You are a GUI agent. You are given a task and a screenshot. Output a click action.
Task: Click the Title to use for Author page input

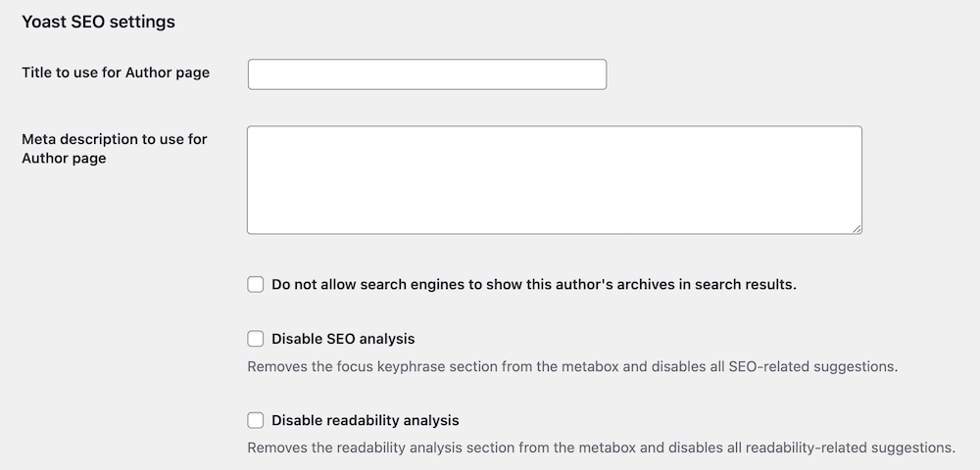point(427,74)
